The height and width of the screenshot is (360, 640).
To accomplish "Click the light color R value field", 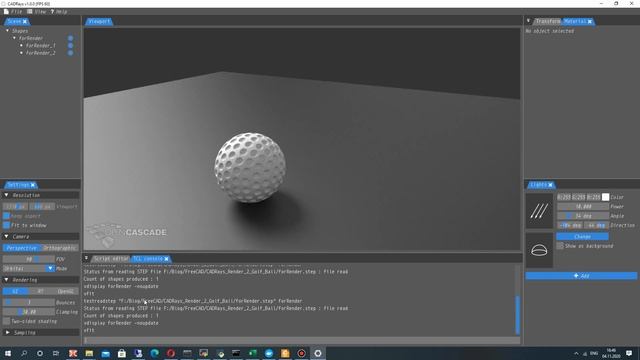I will click(x=564, y=197).
